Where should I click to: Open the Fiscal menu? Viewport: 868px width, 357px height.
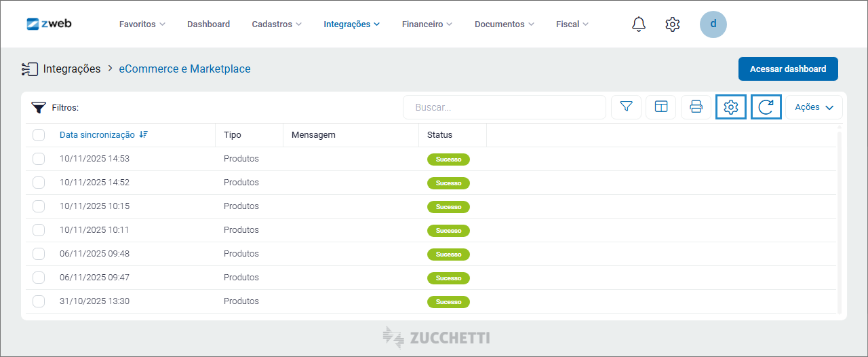click(572, 24)
